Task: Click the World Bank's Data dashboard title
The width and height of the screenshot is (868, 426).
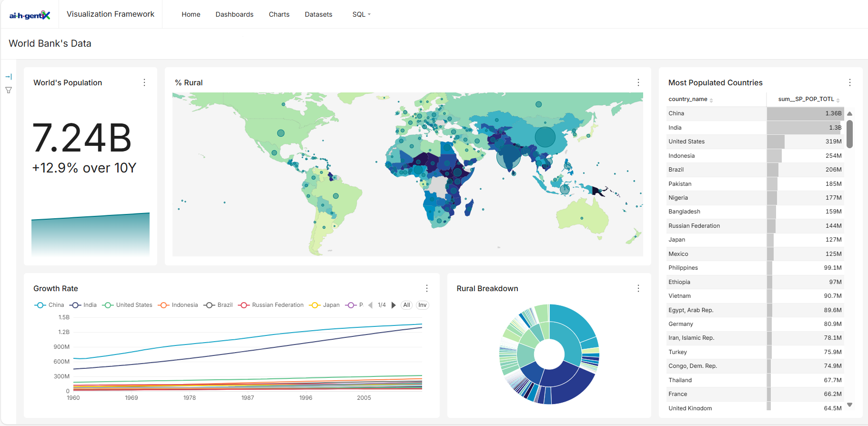Action: [x=50, y=43]
